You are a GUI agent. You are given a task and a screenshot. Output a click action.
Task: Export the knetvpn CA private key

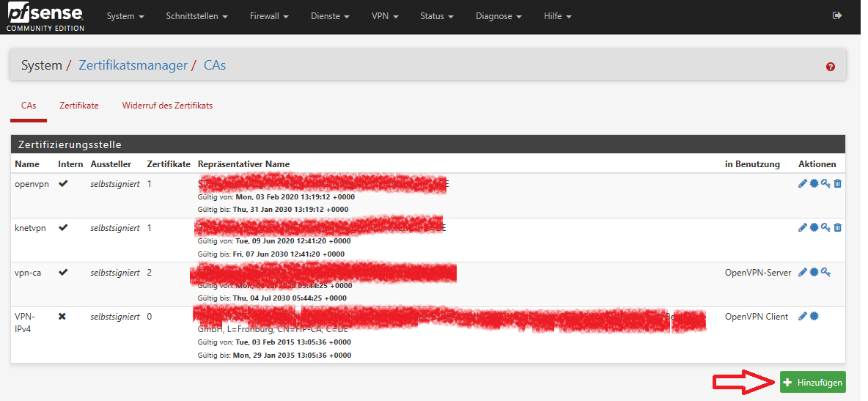825,228
